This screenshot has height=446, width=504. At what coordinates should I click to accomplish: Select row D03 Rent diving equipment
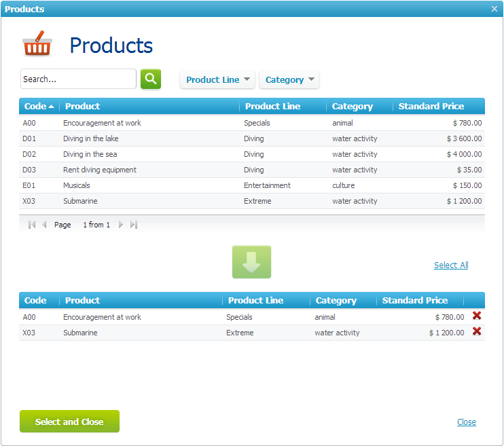pos(252,170)
